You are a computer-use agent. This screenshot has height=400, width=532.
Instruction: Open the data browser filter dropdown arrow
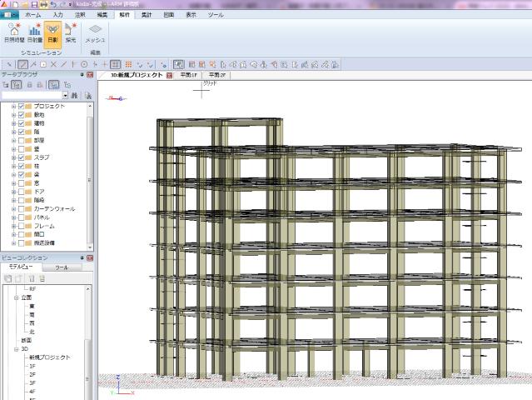(x=65, y=95)
